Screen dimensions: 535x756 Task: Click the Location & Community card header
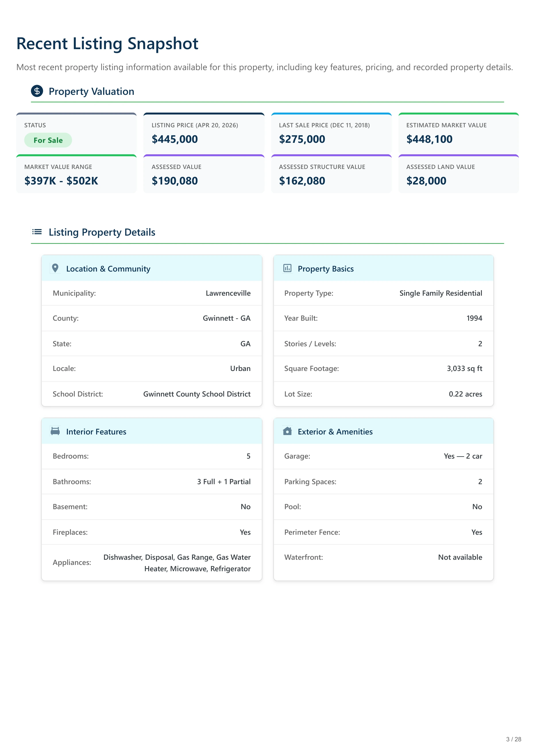[152, 268]
